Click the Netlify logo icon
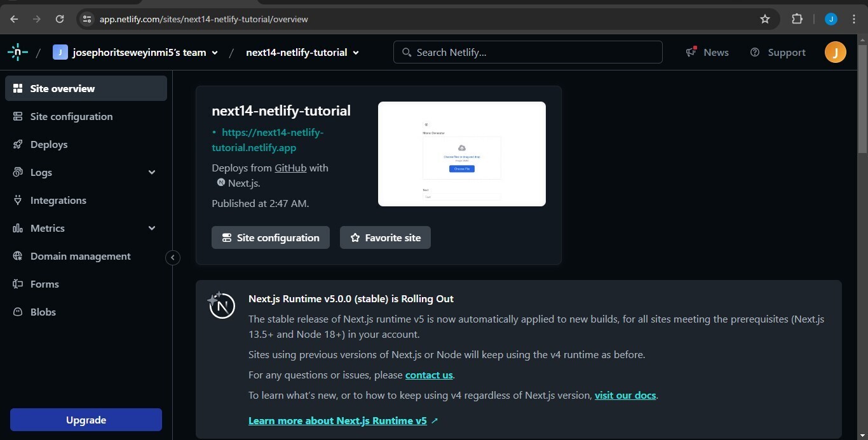868x440 pixels. click(18, 52)
